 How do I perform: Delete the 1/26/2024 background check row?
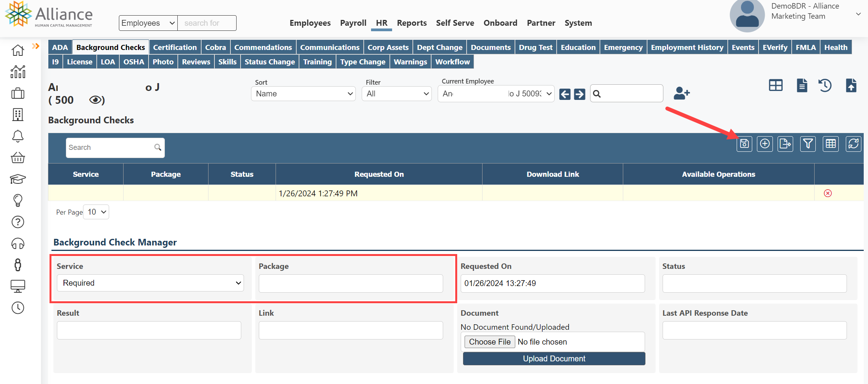pos(828,193)
